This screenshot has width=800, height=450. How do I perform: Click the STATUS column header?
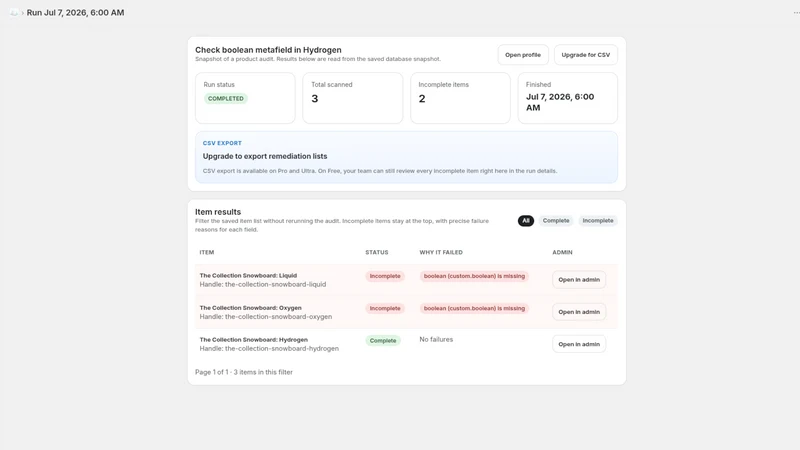(377, 253)
